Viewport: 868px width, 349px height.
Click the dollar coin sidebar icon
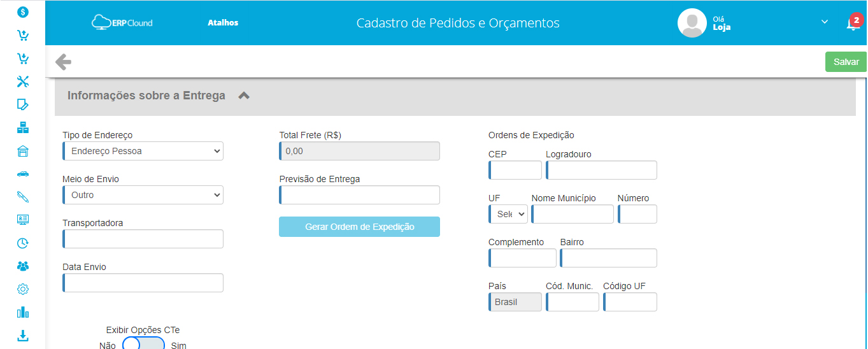[23, 12]
